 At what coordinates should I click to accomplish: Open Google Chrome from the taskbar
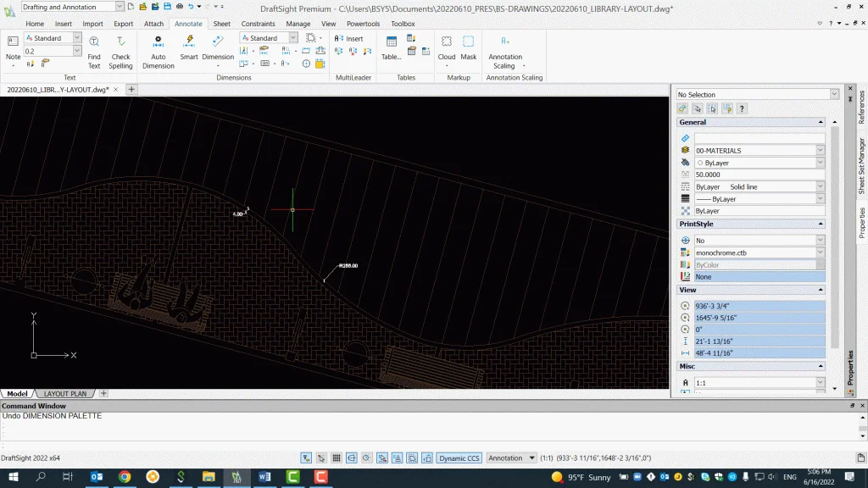(x=125, y=478)
